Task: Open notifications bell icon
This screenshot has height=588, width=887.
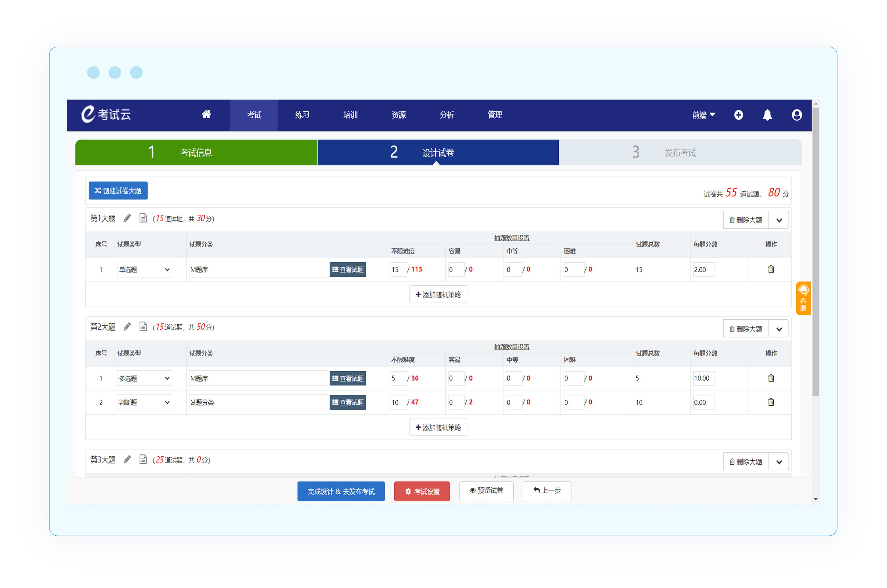Action: pos(767,115)
